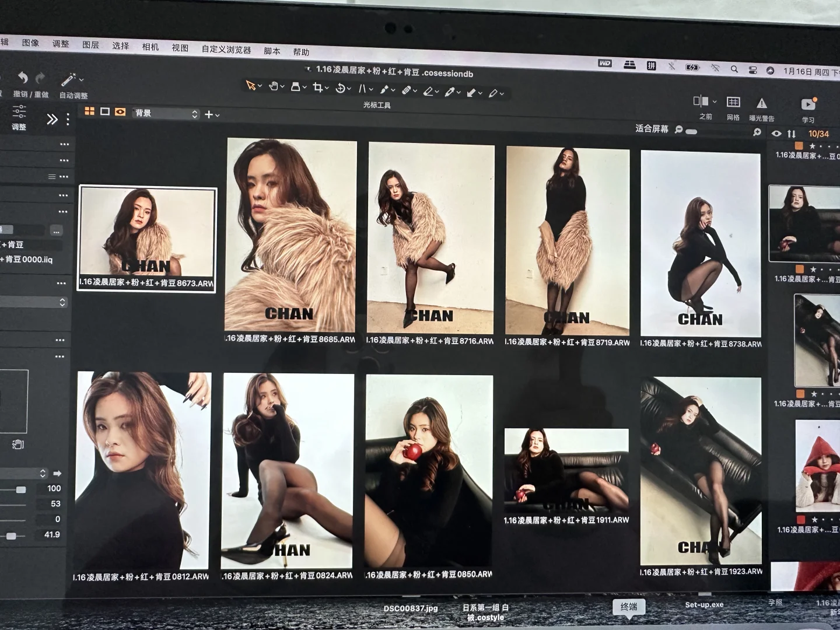Image resolution: width=840 pixels, height=630 pixels.
Task: Open 终端 in the Dock
Action: (x=629, y=607)
